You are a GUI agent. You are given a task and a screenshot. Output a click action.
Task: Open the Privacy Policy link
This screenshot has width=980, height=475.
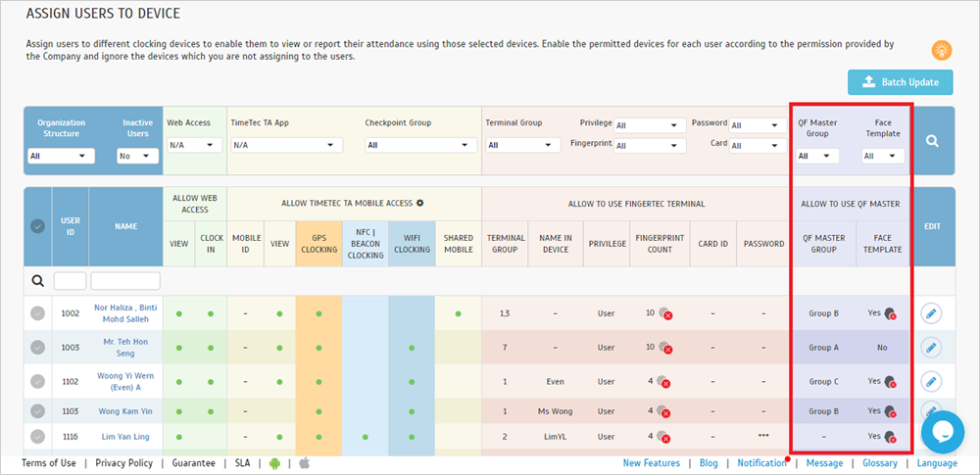coord(123,463)
